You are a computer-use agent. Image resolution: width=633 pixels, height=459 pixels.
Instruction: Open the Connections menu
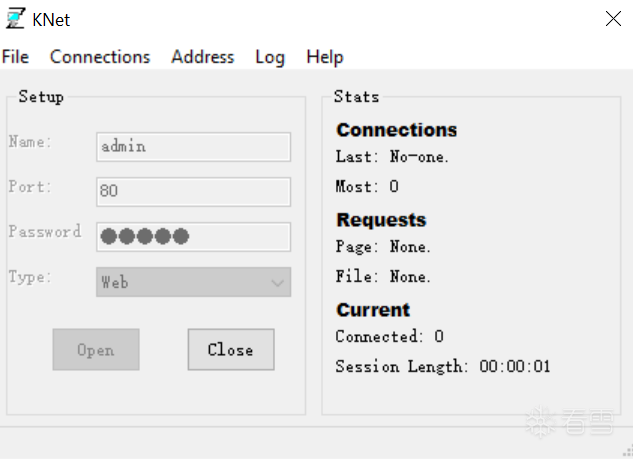[x=100, y=57]
